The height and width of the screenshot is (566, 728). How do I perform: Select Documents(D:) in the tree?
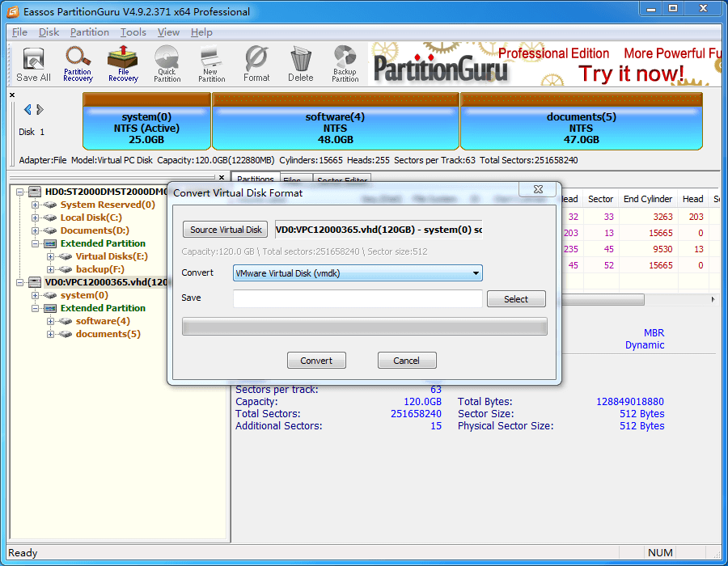(95, 230)
